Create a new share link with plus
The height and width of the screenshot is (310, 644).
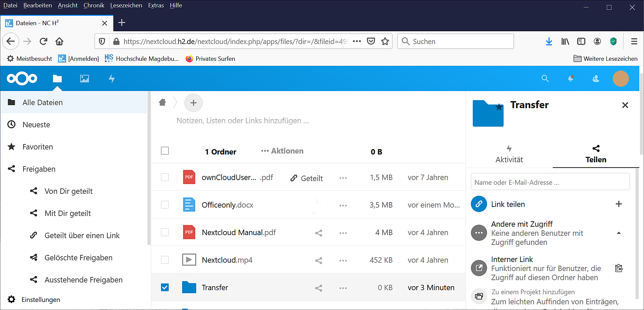pos(619,204)
